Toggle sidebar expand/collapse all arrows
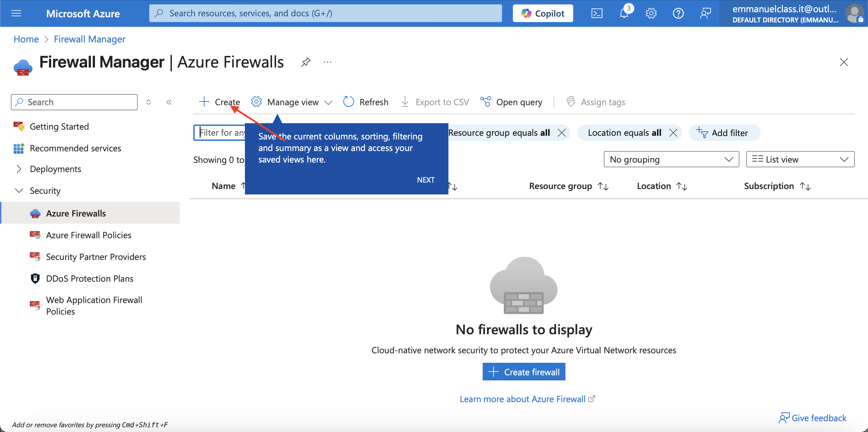This screenshot has width=868, height=432. 148,102
